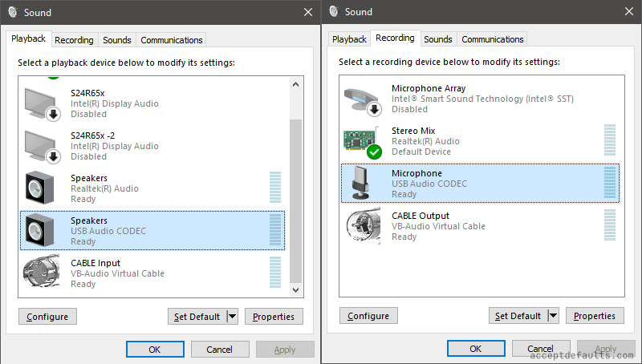Open the Sounds tab in left window

(x=117, y=40)
